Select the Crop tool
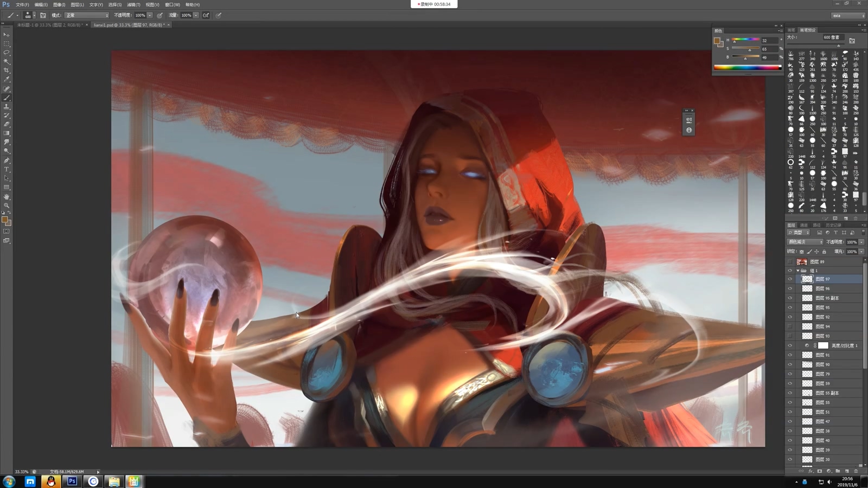868x488 pixels. [7, 70]
